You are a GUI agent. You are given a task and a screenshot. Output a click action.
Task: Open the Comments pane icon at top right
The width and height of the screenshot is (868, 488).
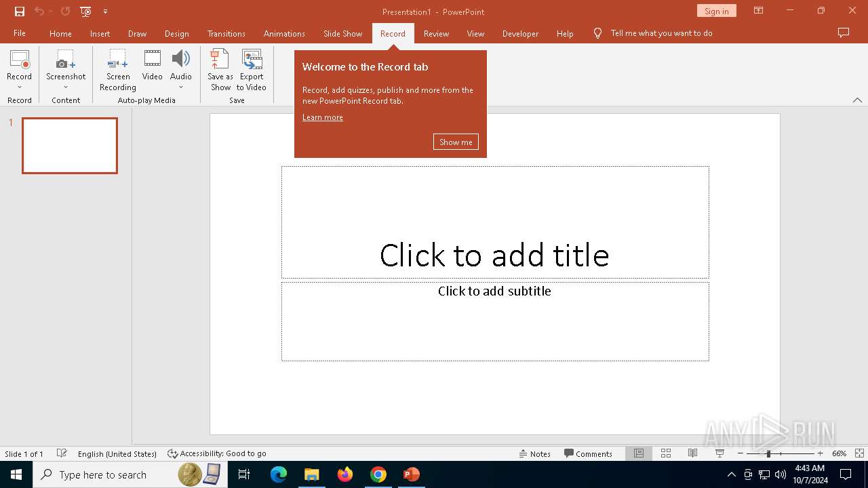point(844,33)
